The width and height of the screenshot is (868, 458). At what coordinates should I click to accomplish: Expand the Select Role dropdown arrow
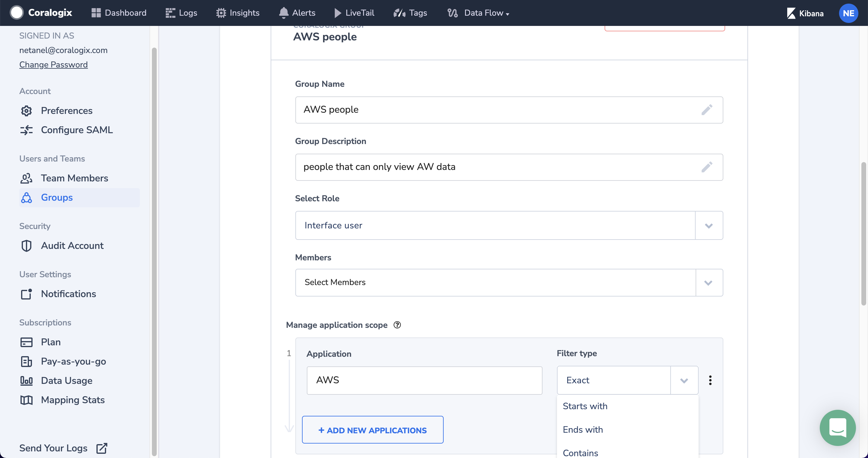click(709, 226)
